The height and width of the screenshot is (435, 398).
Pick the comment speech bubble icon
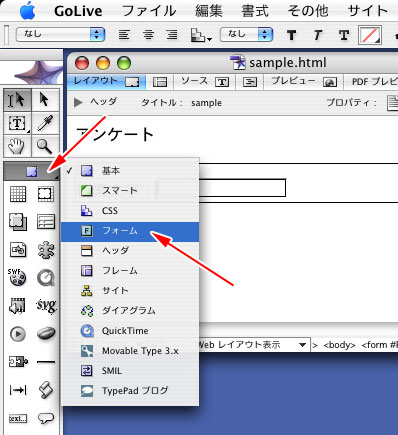[x=46, y=418]
